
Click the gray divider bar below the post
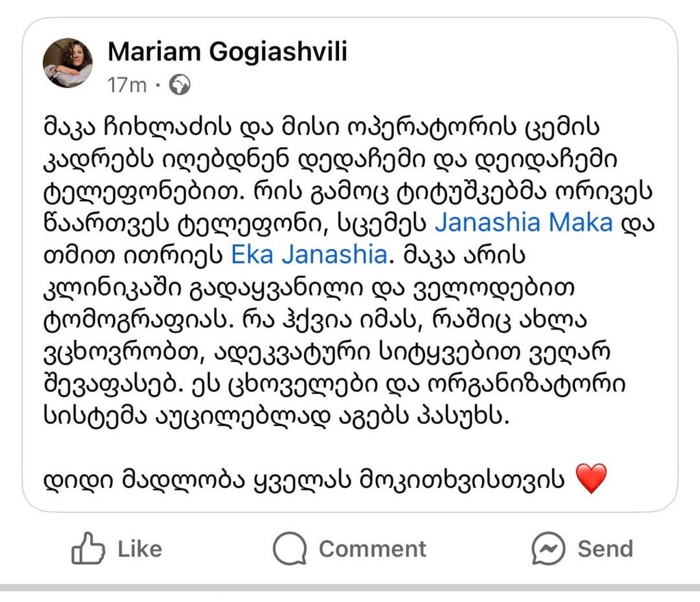pos(350,588)
